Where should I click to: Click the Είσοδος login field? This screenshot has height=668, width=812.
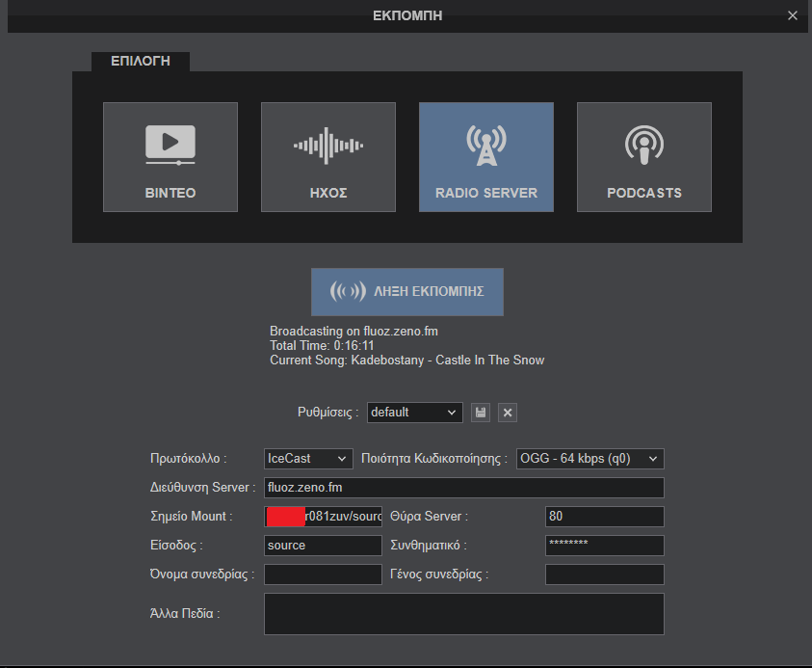(323, 546)
